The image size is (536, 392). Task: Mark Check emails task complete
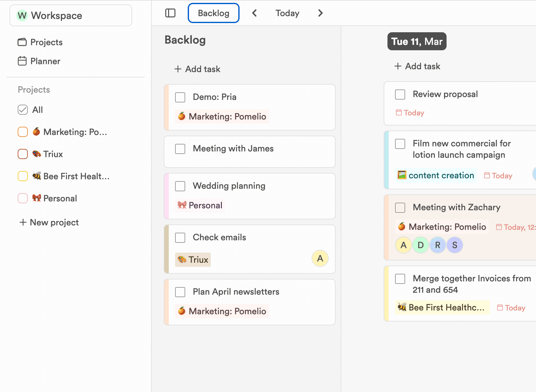point(180,237)
